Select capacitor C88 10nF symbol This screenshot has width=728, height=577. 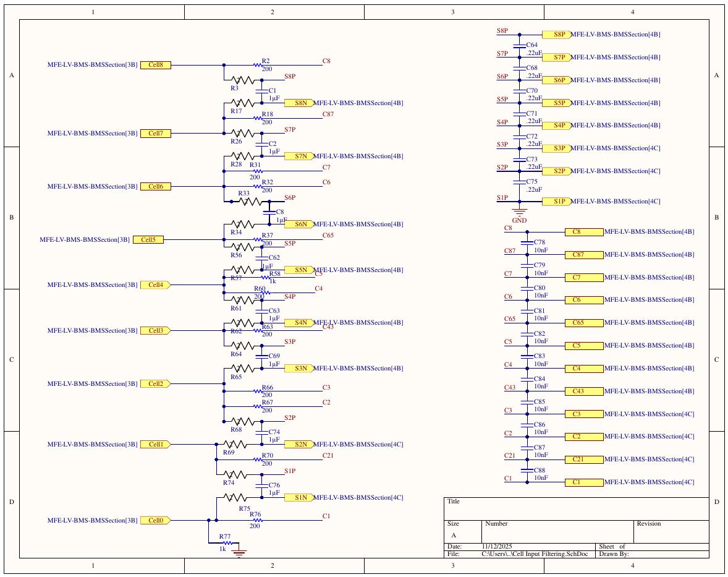[527, 471]
